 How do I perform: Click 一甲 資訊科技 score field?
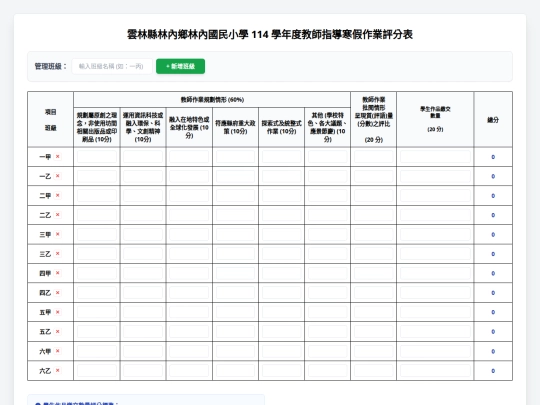point(143,157)
